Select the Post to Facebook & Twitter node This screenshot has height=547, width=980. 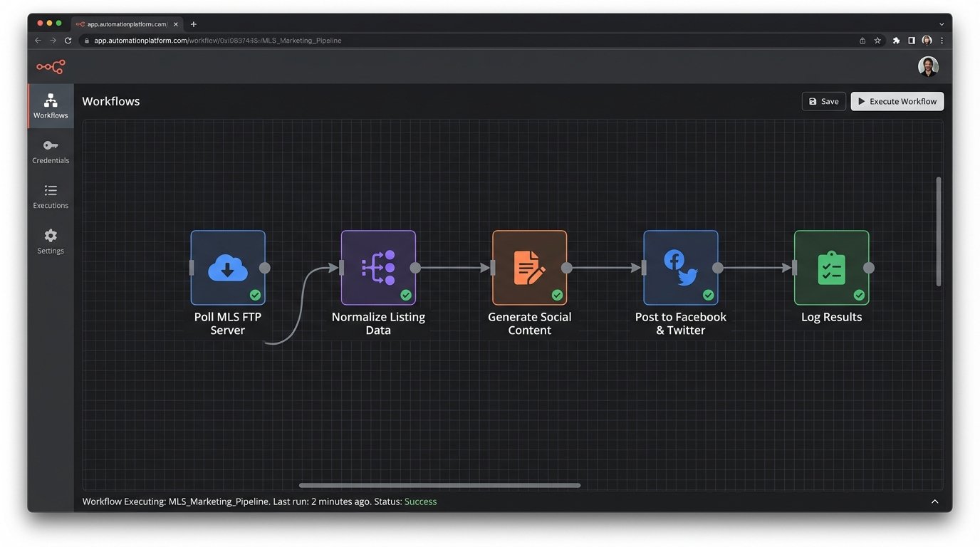[x=680, y=268]
